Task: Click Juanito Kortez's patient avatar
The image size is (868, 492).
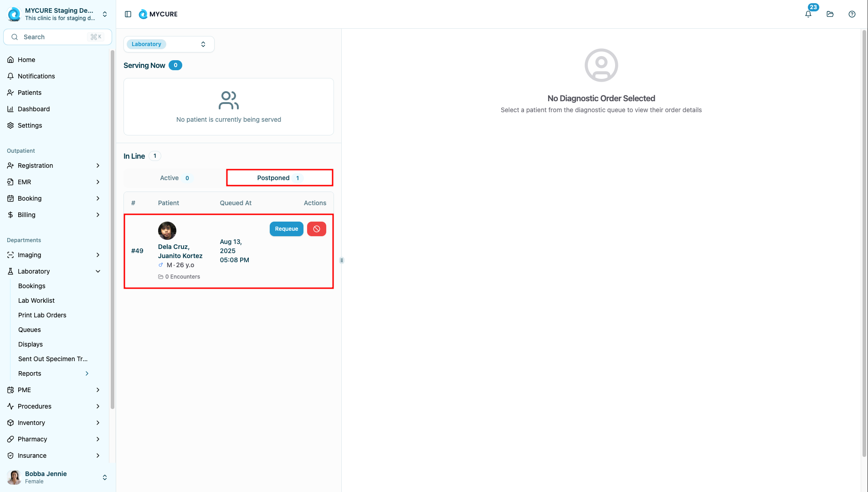Action: click(x=167, y=231)
